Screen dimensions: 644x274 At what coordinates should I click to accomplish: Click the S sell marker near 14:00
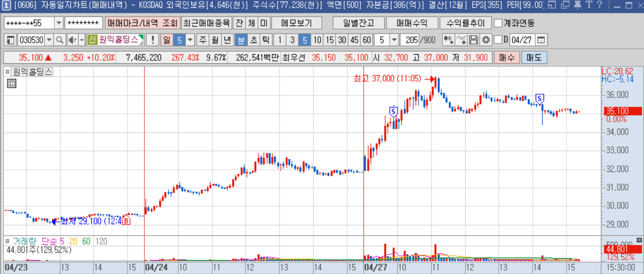pyautogui.click(x=540, y=99)
